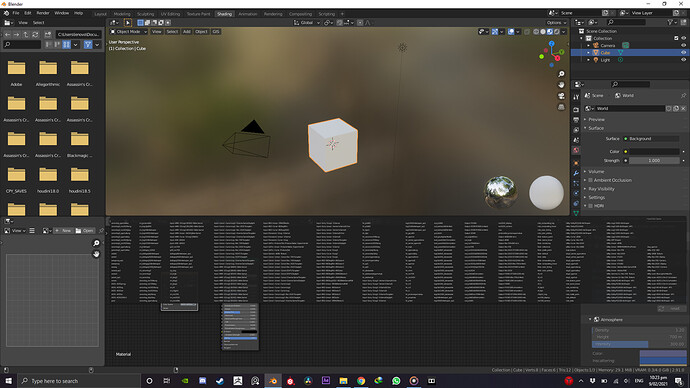Viewport: 690px width, 388px height.
Task: Toggle camera view icon in viewport
Action: pos(561,96)
